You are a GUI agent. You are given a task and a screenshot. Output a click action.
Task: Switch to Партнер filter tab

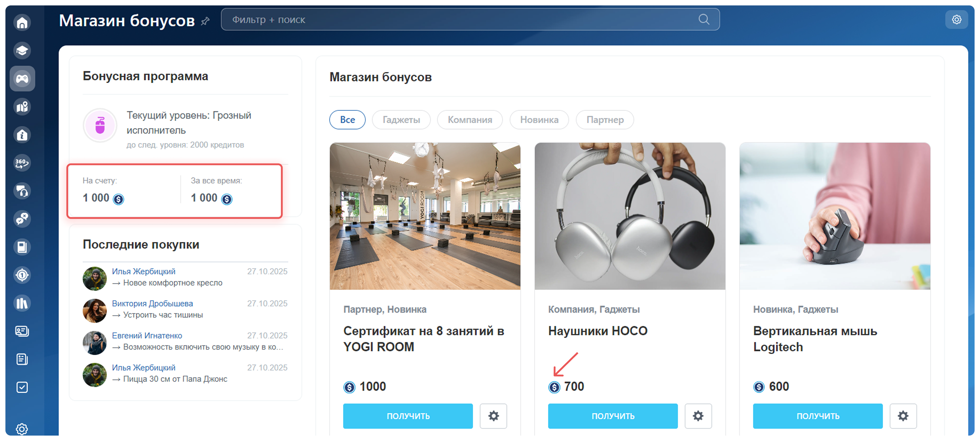pos(605,120)
